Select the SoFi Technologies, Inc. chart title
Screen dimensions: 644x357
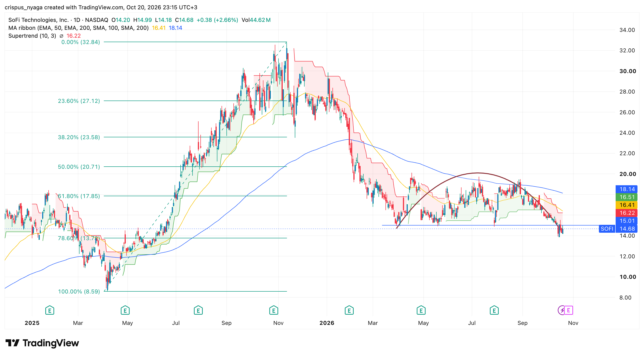click(39, 20)
